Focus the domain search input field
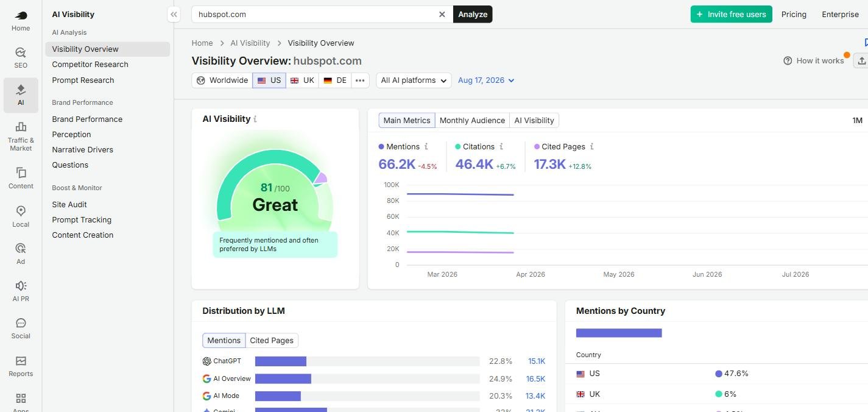Viewport: 868px width, 412px height. click(x=314, y=14)
